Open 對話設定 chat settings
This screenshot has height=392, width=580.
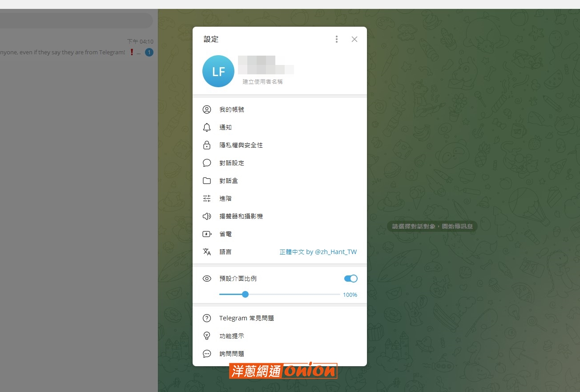click(280, 163)
